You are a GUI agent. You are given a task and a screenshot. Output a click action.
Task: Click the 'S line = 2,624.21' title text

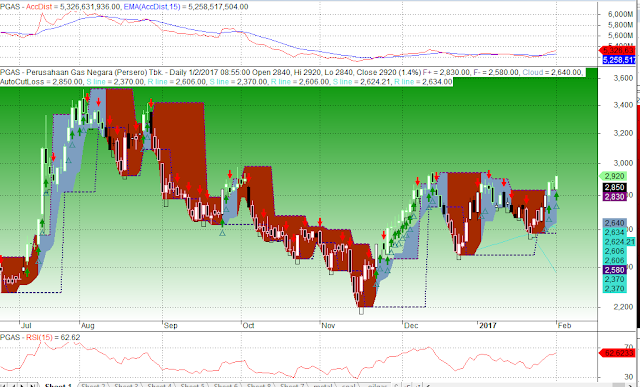point(362,82)
